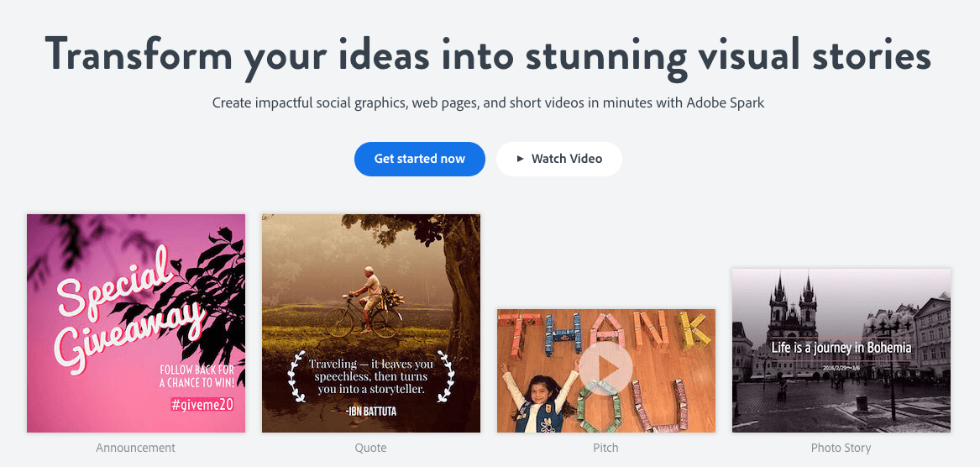The width and height of the screenshot is (980, 467).
Task: Open the Watch Video button
Action: (558, 159)
